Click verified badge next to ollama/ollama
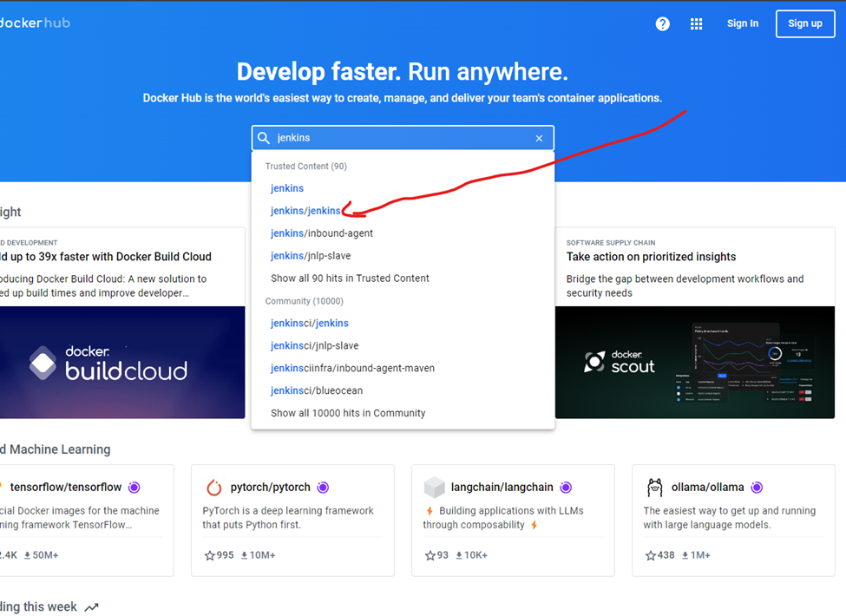The height and width of the screenshot is (616, 846). pyautogui.click(x=757, y=487)
